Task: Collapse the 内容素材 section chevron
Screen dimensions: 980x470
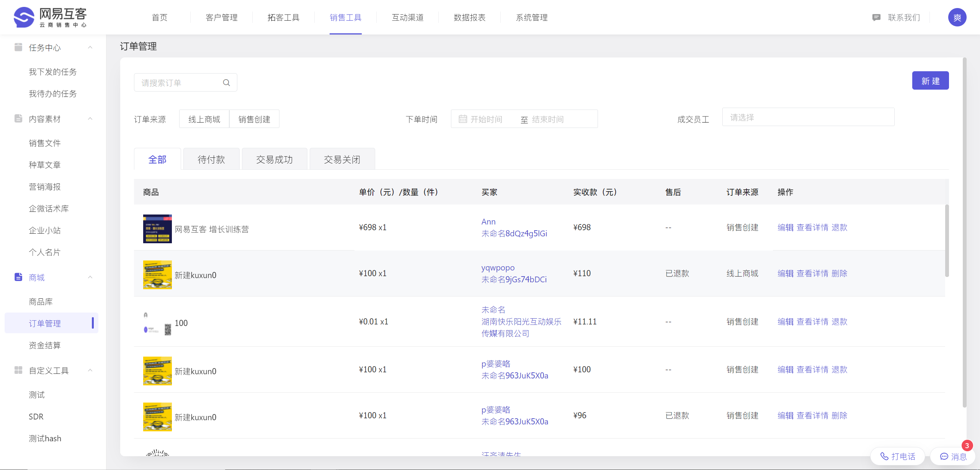Action: pyautogui.click(x=90, y=119)
